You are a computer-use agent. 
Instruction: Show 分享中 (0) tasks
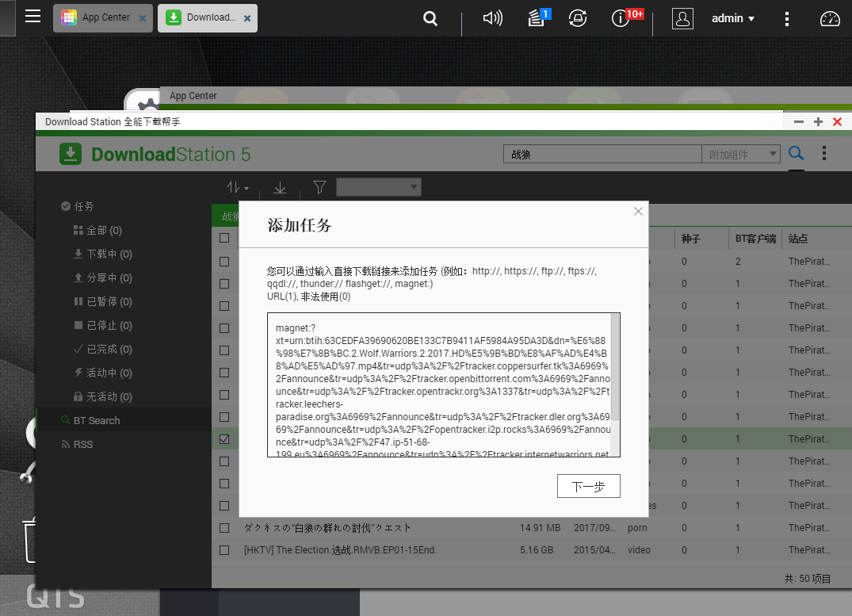coord(103,277)
